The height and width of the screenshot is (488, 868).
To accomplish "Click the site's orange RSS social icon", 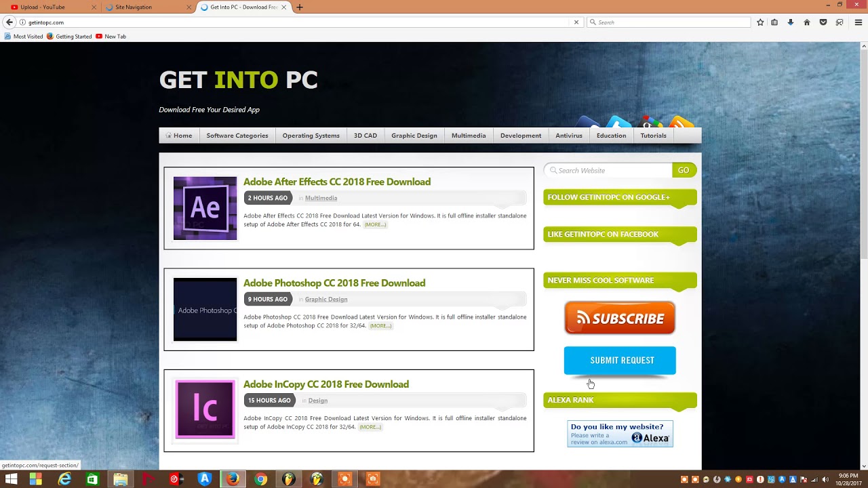I will pyautogui.click(x=680, y=123).
